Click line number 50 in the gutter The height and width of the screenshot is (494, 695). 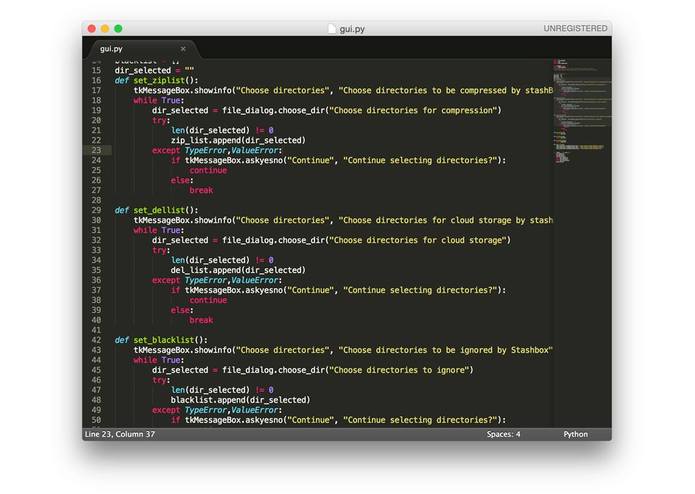pos(96,420)
